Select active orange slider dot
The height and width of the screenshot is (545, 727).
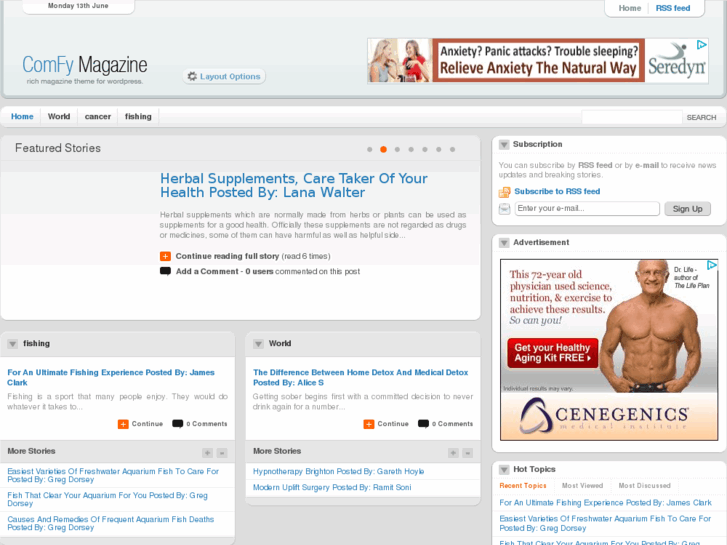[383, 149]
